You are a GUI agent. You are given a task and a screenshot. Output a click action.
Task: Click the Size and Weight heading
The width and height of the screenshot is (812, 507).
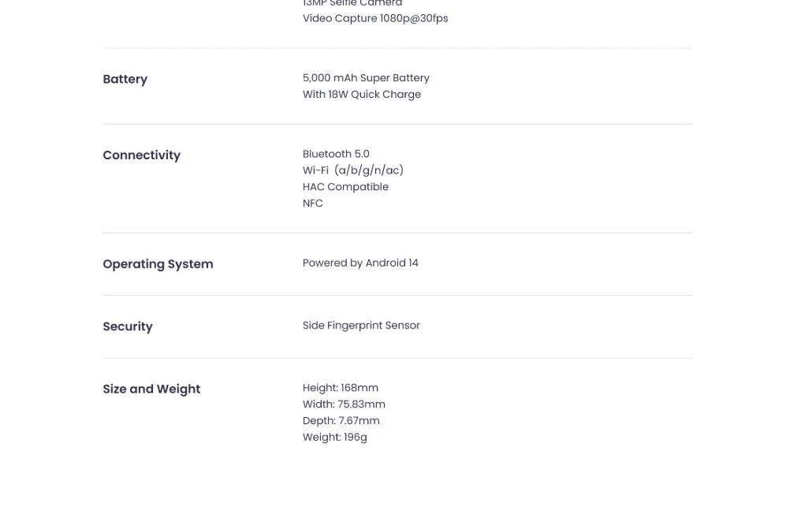151,389
